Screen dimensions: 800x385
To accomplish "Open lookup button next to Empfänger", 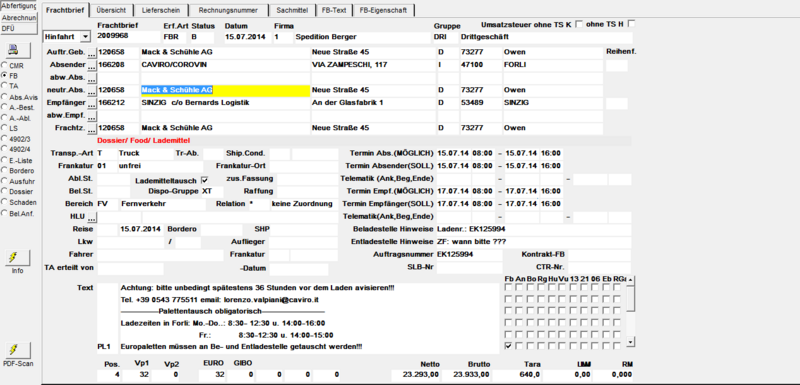I will pos(91,104).
